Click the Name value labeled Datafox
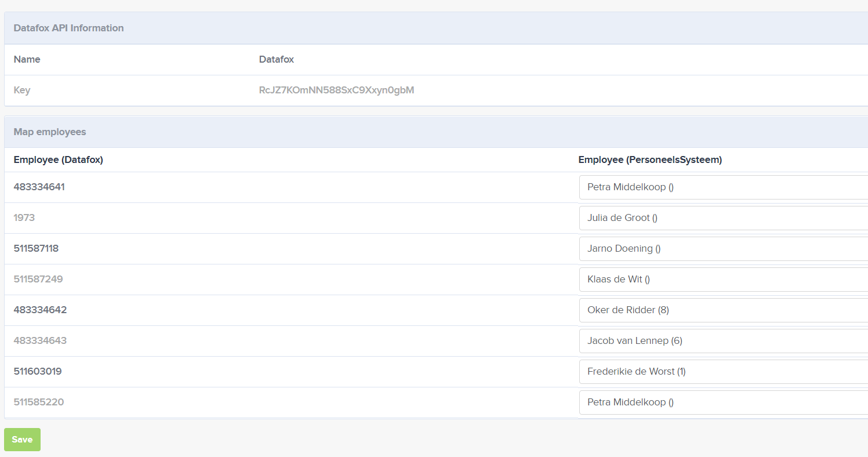 pos(277,59)
